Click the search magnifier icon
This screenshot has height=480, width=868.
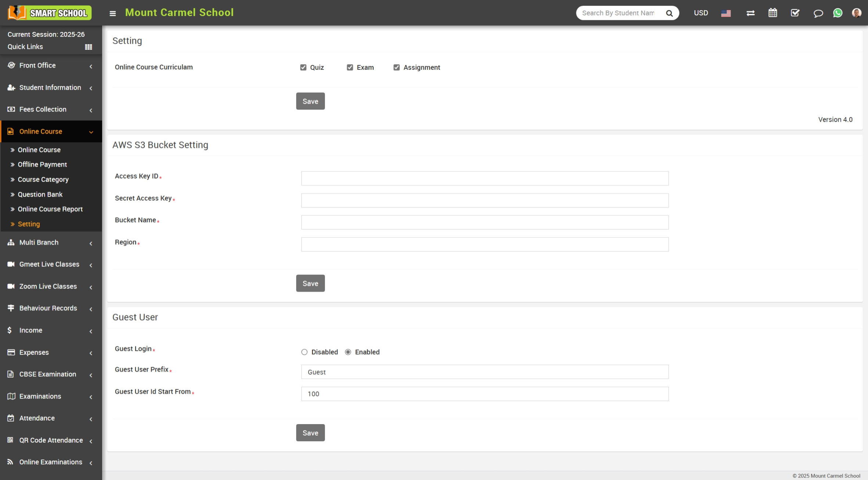669,13
